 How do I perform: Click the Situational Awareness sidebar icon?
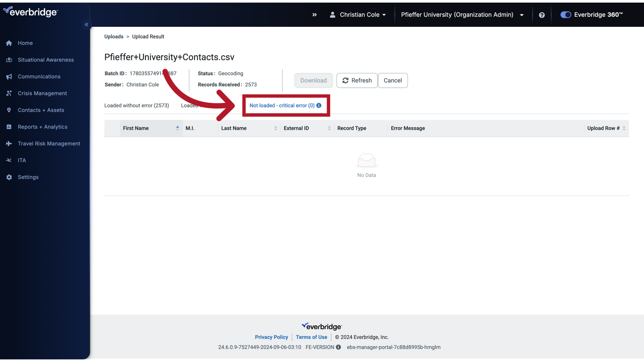[x=9, y=60]
